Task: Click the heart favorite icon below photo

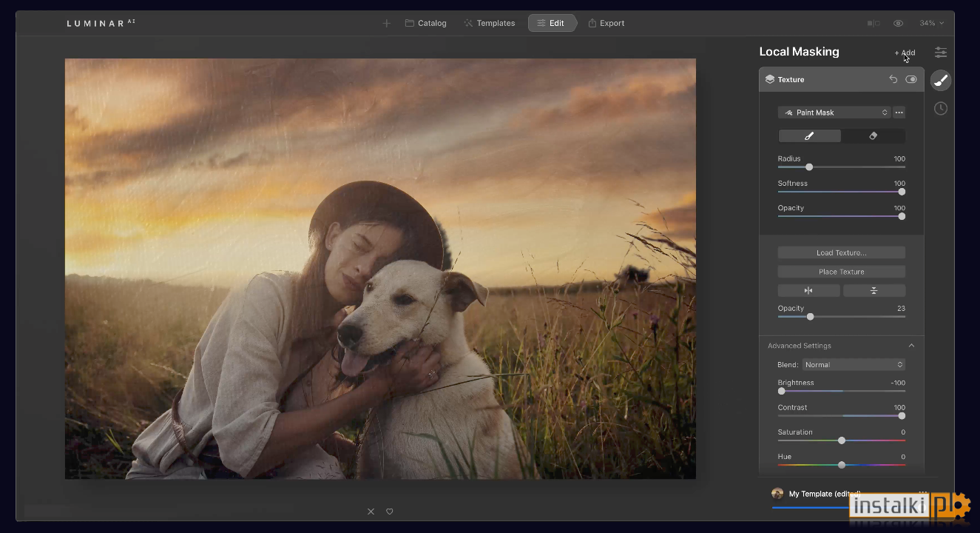Action: (x=390, y=512)
